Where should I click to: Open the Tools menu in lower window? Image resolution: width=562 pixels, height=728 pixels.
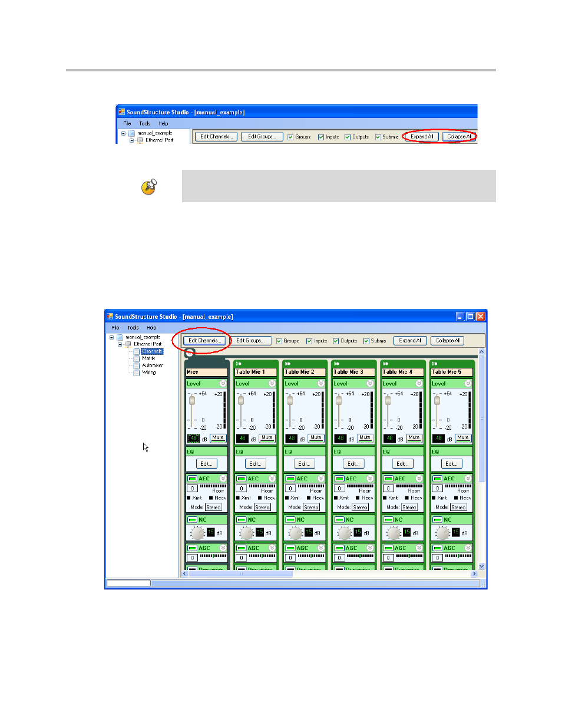133,328
